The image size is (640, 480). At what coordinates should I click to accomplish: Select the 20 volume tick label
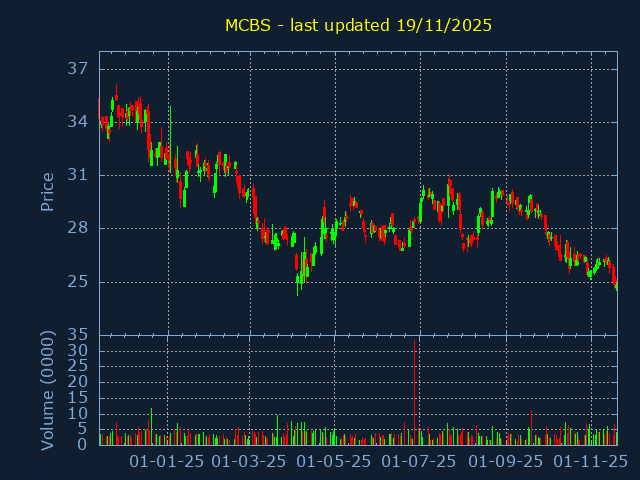pos(78,382)
